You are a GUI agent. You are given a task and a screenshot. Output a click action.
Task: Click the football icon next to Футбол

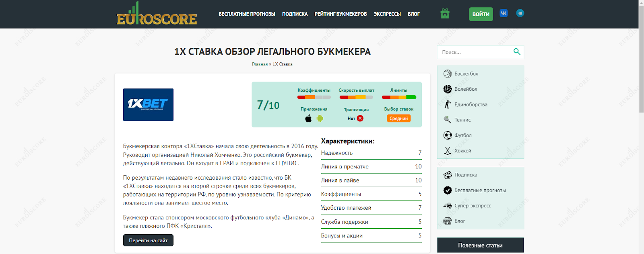(448, 135)
